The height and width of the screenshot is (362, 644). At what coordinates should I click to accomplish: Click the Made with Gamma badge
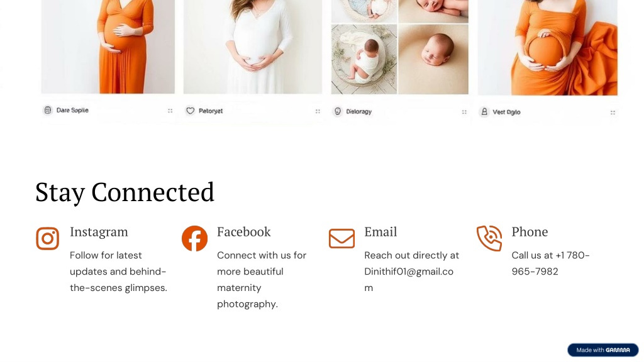coord(602,350)
